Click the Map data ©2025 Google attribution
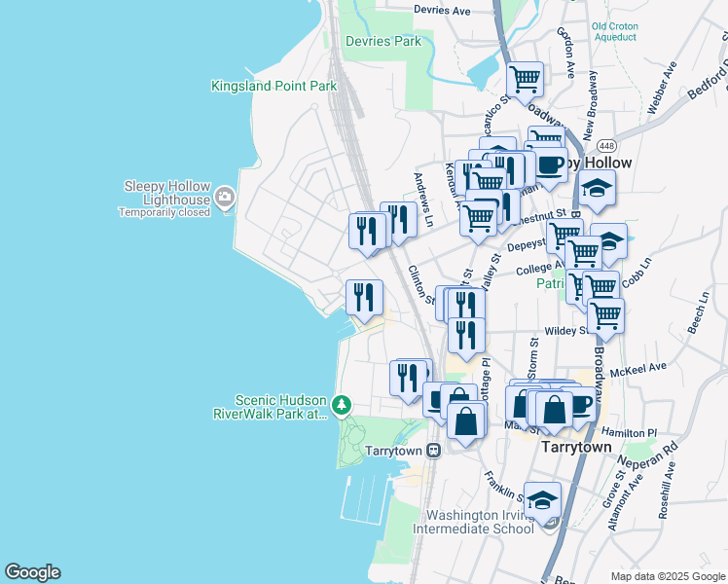The height and width of the screenshot is (584, 728). click(668, 576)
